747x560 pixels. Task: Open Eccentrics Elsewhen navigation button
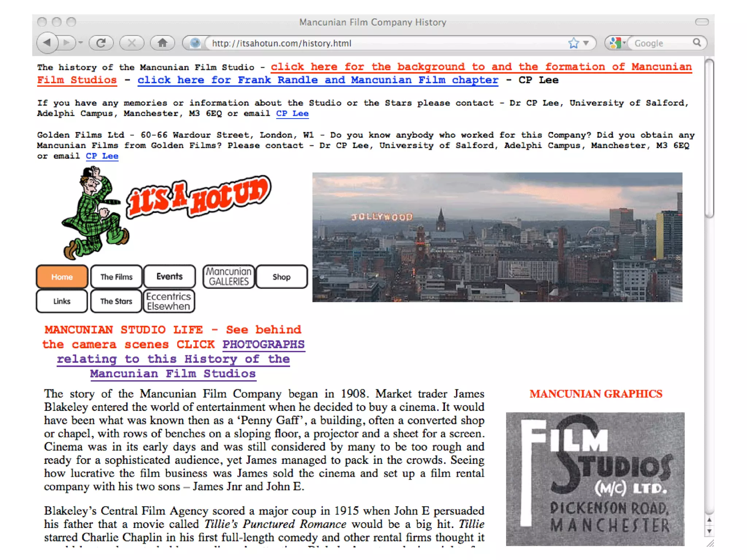pos(169,301)
